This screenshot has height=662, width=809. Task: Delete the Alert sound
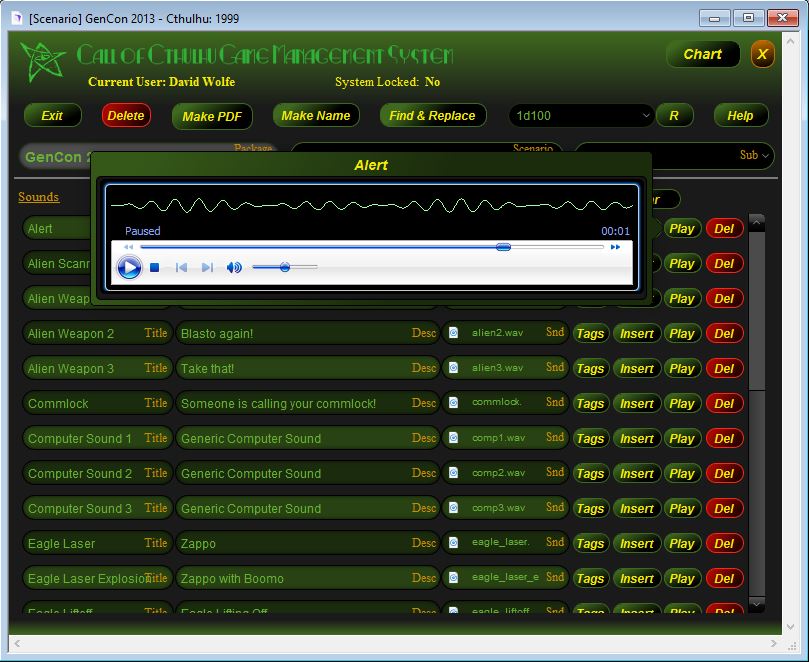pyautogui.click(x=724, y=229)
